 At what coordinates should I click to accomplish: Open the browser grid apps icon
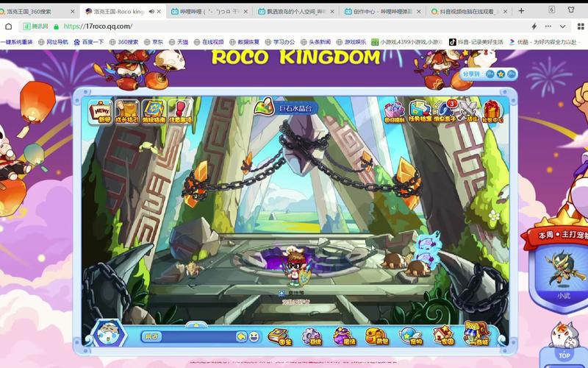581,26
